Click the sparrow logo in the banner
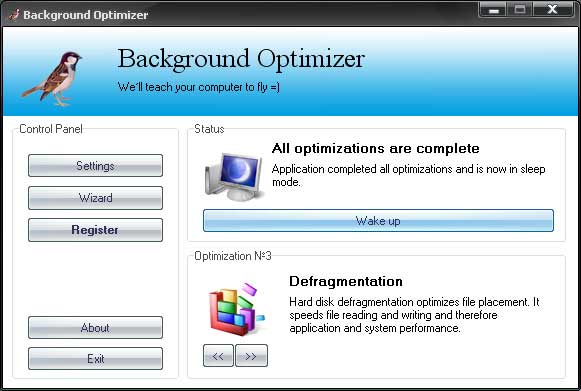 [52, 78]
